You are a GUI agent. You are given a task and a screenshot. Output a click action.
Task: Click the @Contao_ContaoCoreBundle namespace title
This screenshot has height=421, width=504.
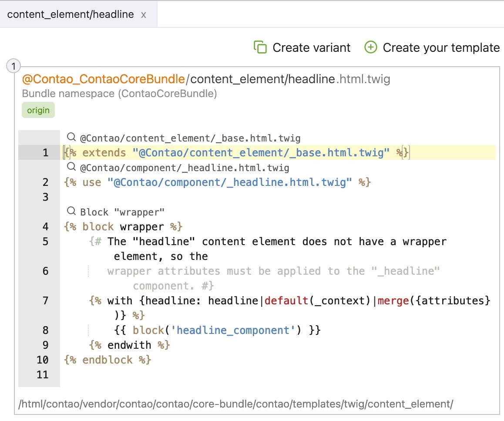[104, 79]
